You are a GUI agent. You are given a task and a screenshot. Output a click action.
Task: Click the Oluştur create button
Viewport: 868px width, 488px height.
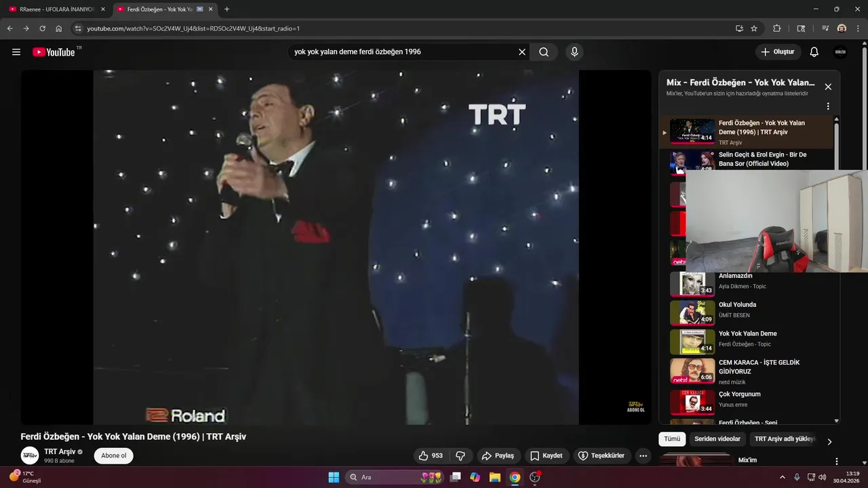(778, 52)
